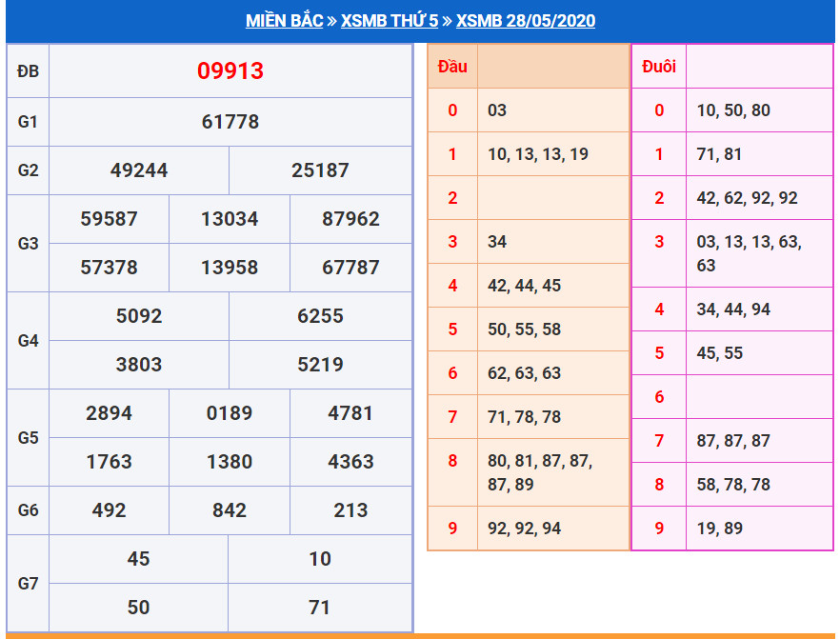Select Đuôi values 34, 44, 94
The image size is (840, 639).
coord(733,310)
